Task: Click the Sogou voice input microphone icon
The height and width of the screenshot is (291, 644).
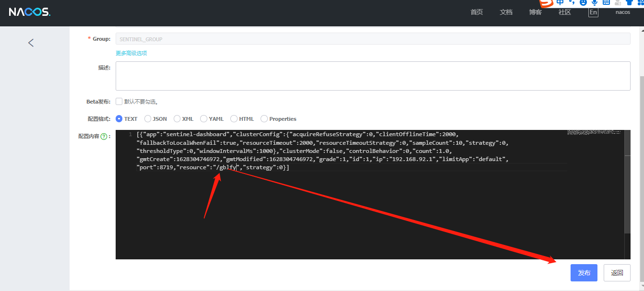Action: tap(595, 2)
